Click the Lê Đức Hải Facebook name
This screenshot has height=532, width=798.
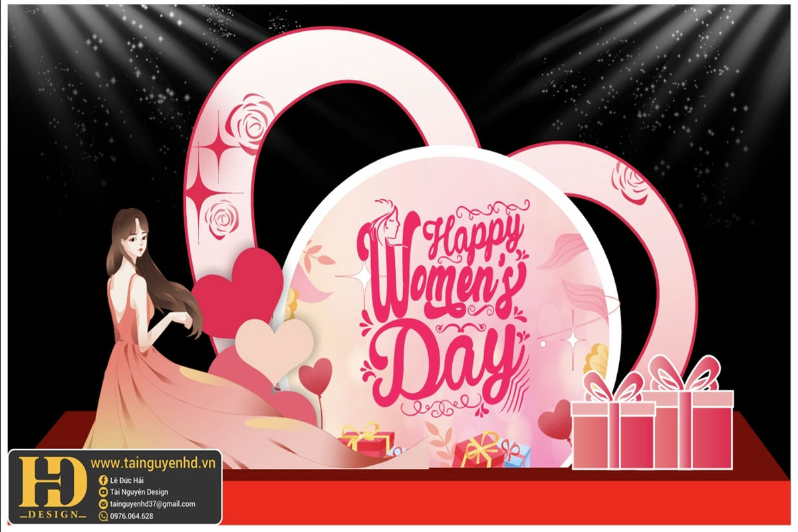coord(128,480)
